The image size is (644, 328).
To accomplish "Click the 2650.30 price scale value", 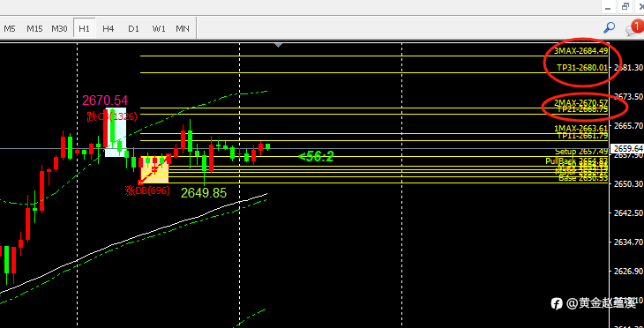I will [628, 183].
